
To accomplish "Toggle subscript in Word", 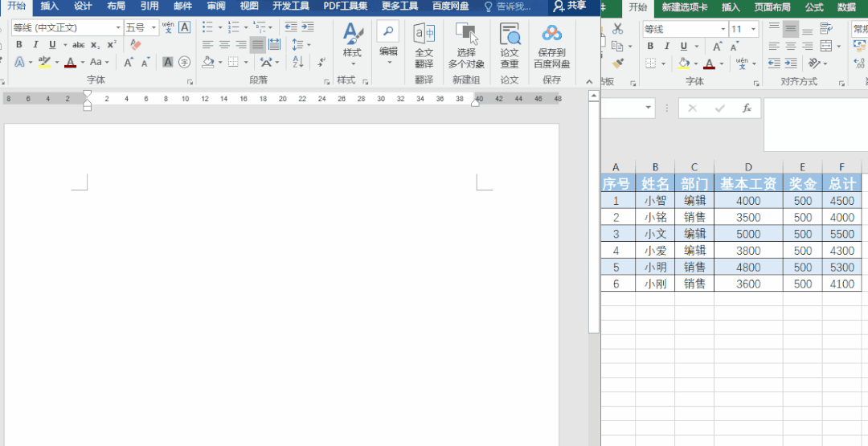I will coord(95,45).
